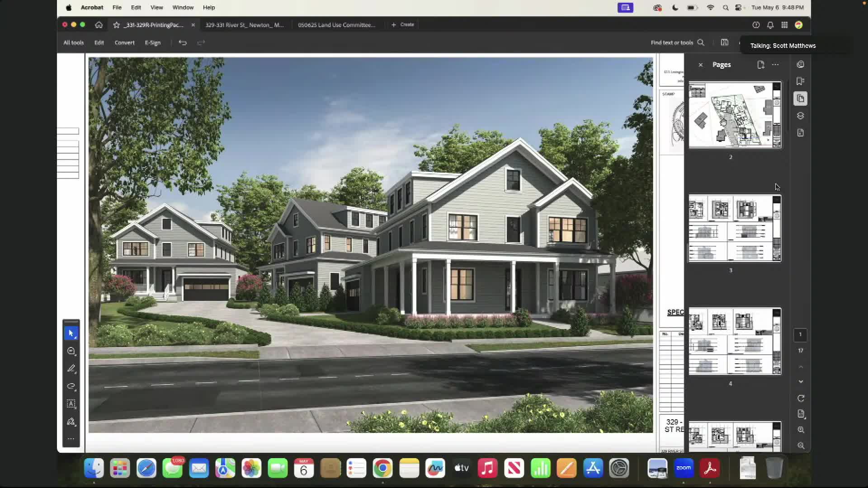The width and height of the screenshot is (868, 488).
Task: Open the Layers panel icon
Action: 801,116
